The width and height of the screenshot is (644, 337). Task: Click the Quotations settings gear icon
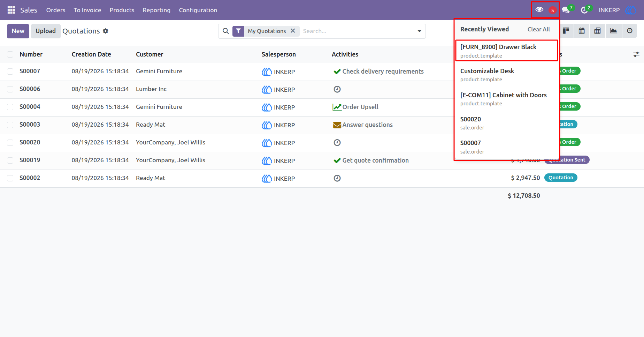click(x=106, y=31)
